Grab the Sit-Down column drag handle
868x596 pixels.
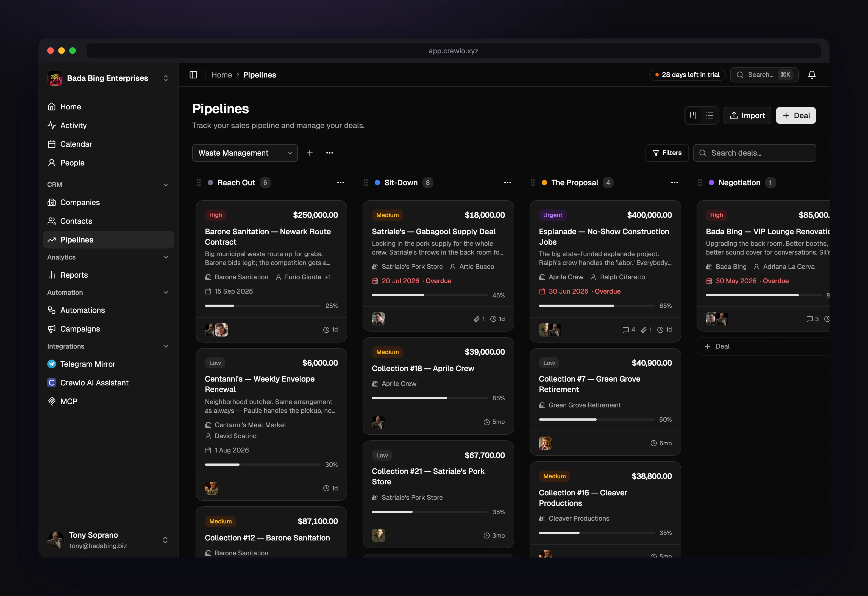point(366,183)
